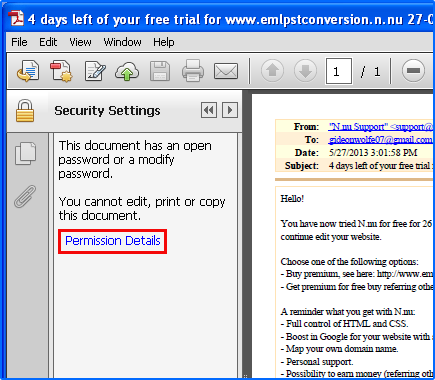Click the "N.nu Support" sender email link
The height and width of the screenshot is (380, 435).
(380, 127)
